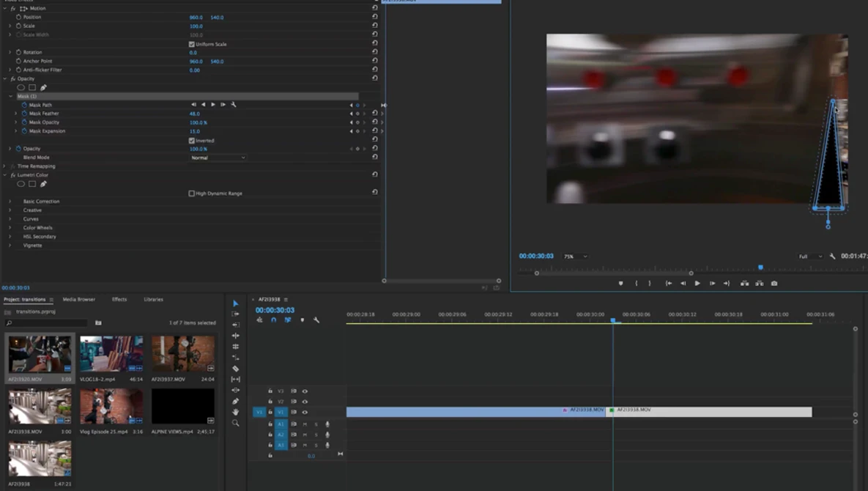This screenshot has width=868, height=491.
Task: Track selected mask forward
Action: click(x=213, y=105)
